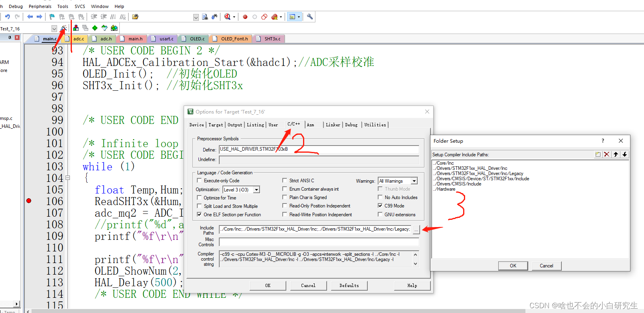Click the Defaults button
This screenshot has height=313, width=644.
(349, 285)
